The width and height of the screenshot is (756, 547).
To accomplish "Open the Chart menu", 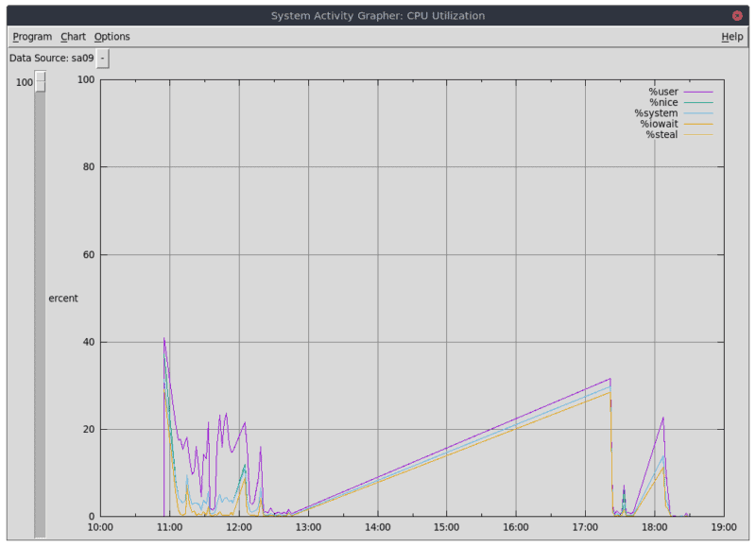I will click(x=73, y=37).
